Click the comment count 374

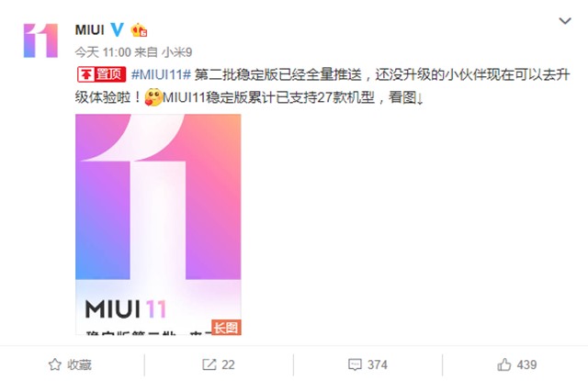378,364
